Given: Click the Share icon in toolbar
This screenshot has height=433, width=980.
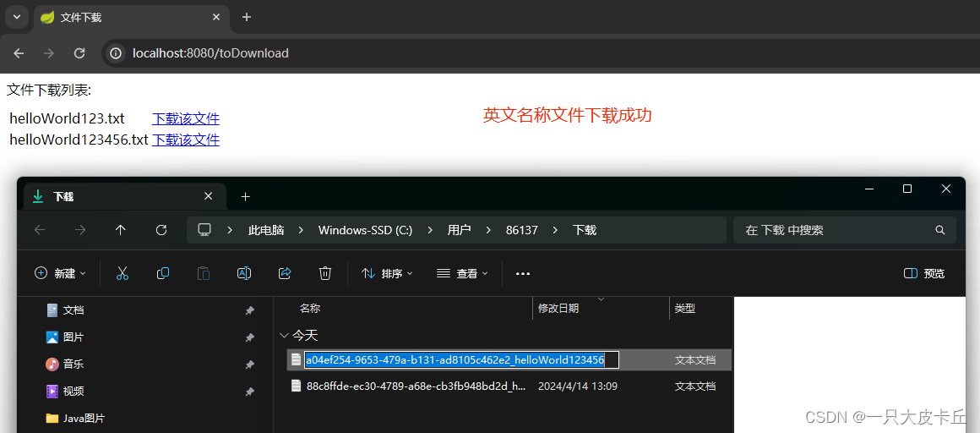Looking at the screenshot, I should (x=285, y=273).
